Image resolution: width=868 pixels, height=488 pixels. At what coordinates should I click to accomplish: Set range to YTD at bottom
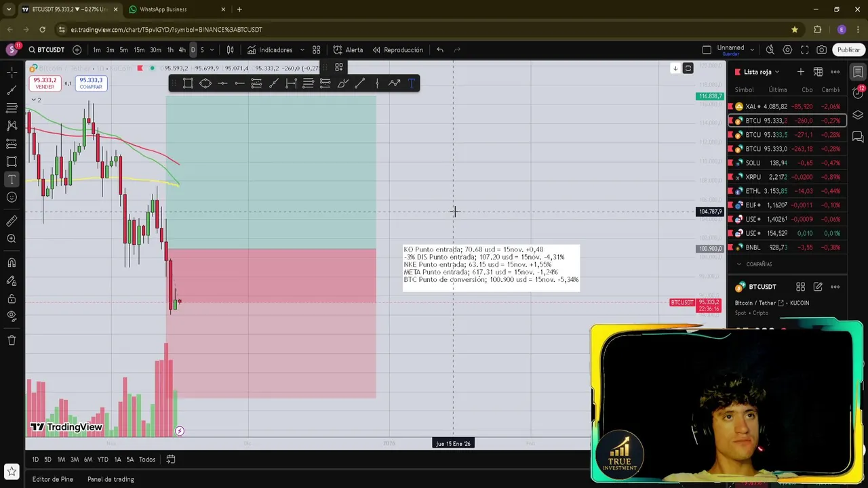point(102,460)
